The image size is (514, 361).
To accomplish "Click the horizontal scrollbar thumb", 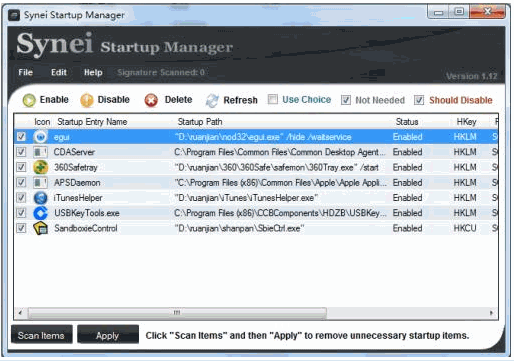I will click(x=177, y=313).
